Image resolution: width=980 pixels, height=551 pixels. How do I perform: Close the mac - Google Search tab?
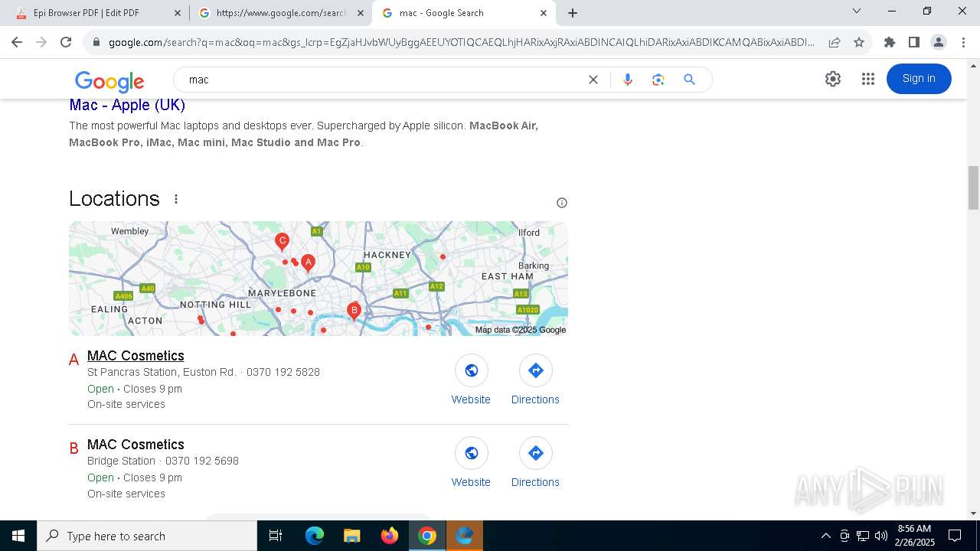[x=544, y=13]
